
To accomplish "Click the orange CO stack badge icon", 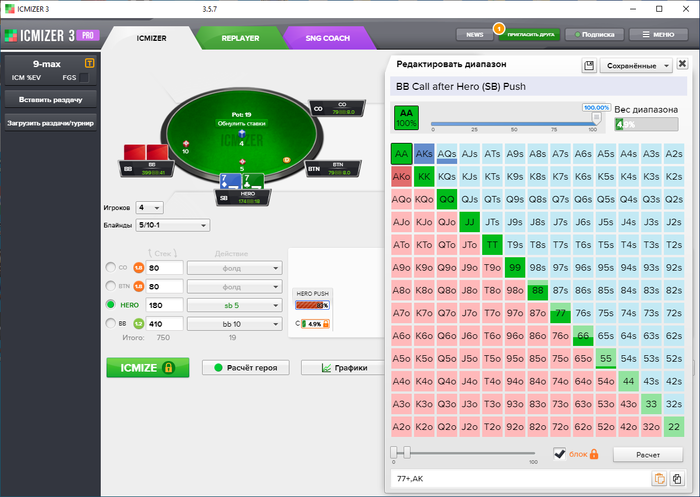I will [138, 268].
